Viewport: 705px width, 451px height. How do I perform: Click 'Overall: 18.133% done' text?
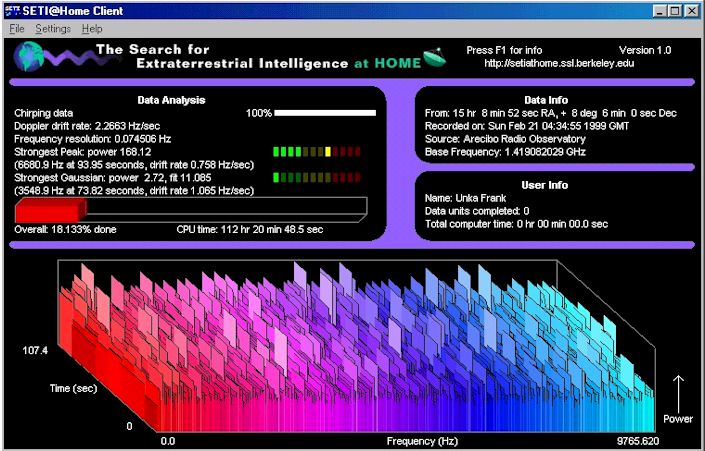pyautogui.click(x=65, y=229)
